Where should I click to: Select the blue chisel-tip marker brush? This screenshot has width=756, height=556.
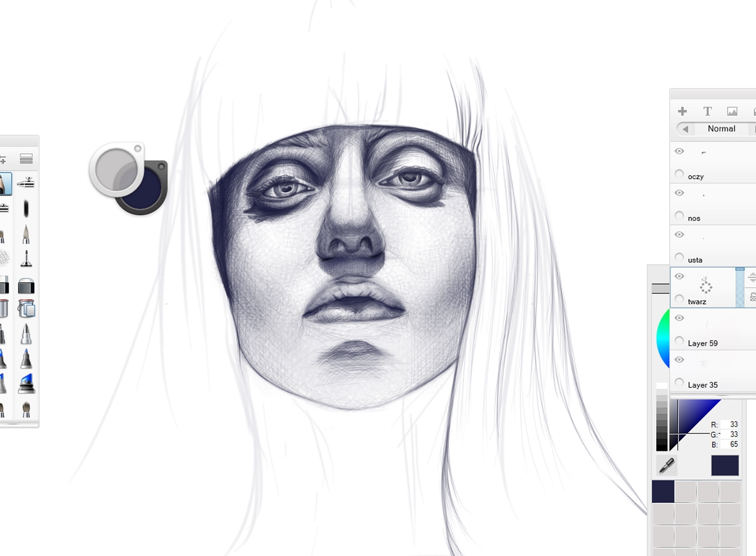tap(26, 359)
